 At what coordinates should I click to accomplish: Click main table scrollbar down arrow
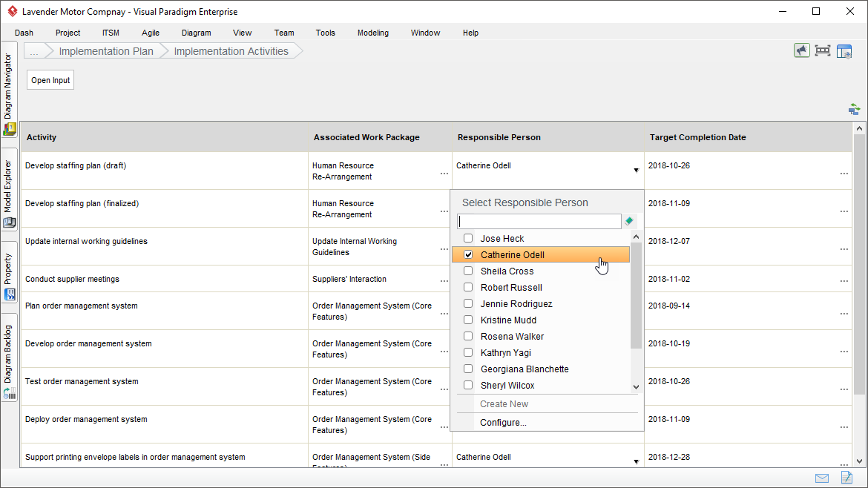pyautogui.click(x=859, y=461)
